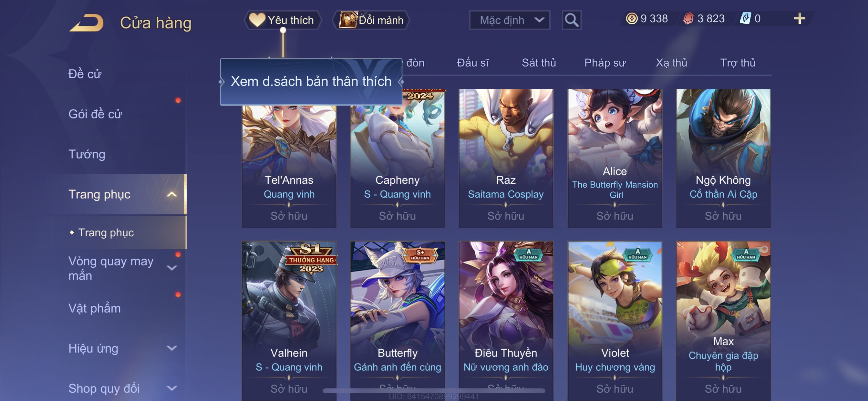Click Xem d.sách bản thân thích tooltip
The width and height of the screenshot is (868, 401).
pyautogui.click(x=311, y=82)
